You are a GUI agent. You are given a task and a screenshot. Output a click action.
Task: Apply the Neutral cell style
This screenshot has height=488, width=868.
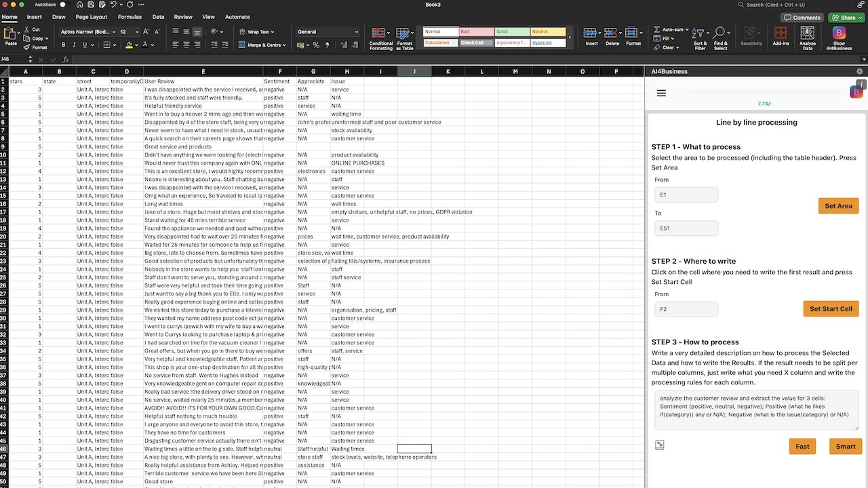point(548,32)
